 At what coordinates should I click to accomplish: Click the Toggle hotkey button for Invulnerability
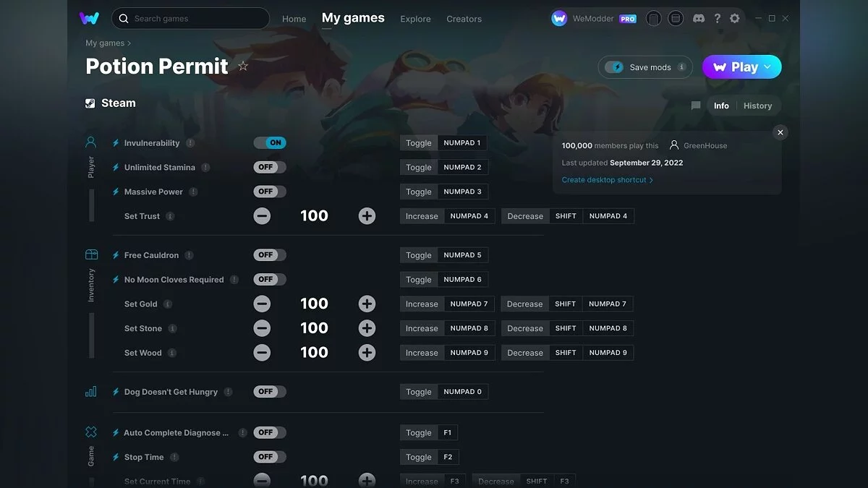point(418,143)
